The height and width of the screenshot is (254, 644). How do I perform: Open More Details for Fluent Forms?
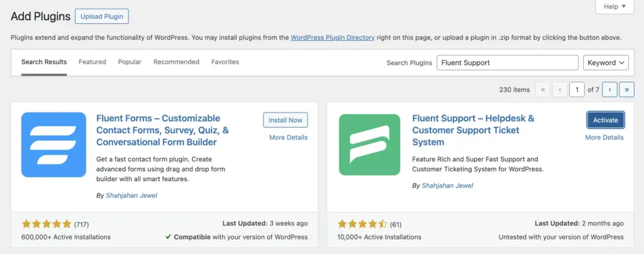pos(288,138)
